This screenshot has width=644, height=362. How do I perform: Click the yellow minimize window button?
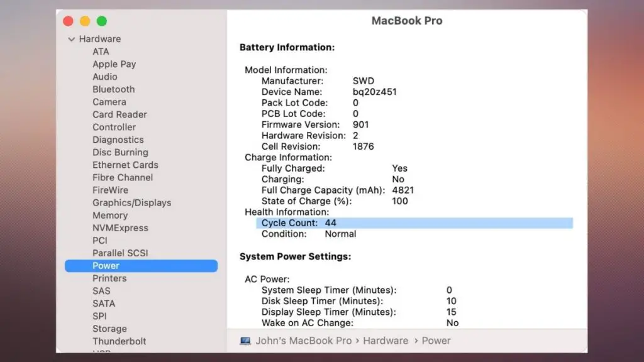(x=85, y=21)
